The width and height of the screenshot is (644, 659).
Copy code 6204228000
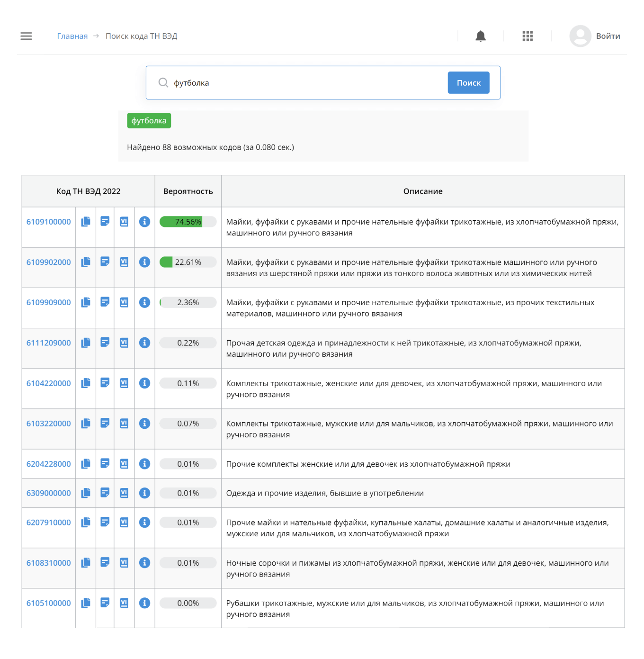tap(86, 464)
